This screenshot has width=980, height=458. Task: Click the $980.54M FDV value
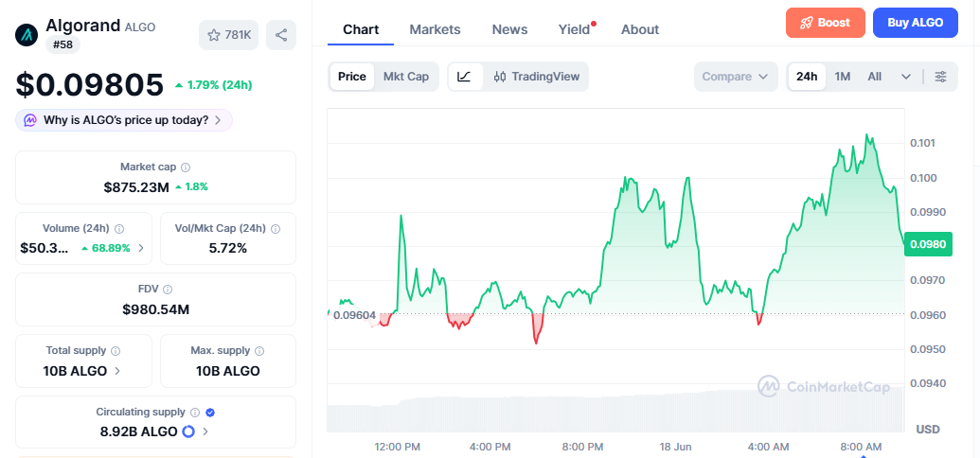click(x=155, y=309)
